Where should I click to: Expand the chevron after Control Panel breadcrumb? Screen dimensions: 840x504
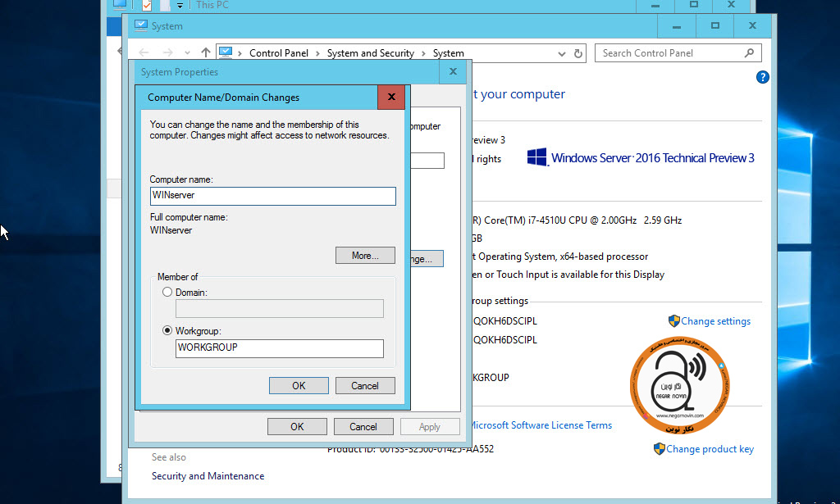317,53
